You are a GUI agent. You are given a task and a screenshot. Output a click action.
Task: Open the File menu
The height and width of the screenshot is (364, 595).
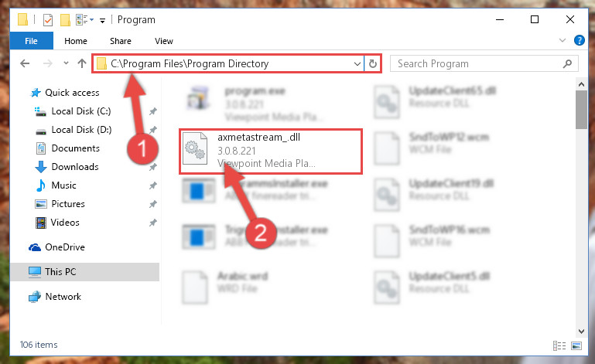(32, 41)
